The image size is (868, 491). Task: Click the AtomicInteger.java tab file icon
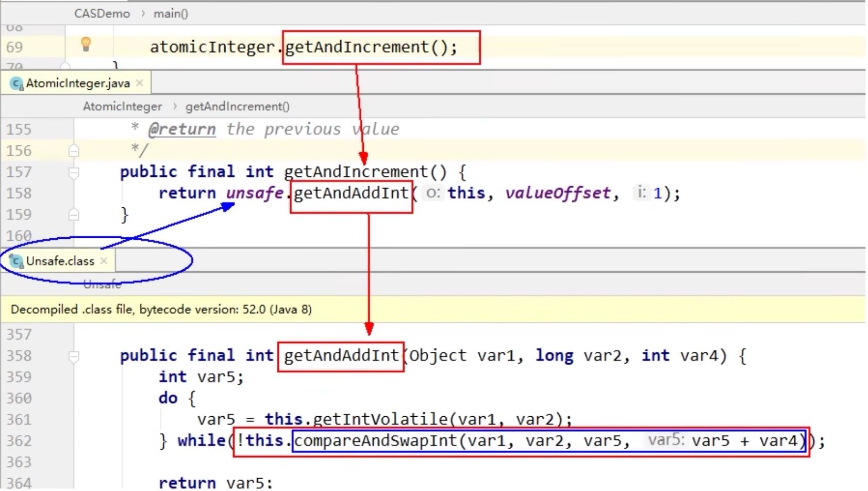tap(17, 84)
